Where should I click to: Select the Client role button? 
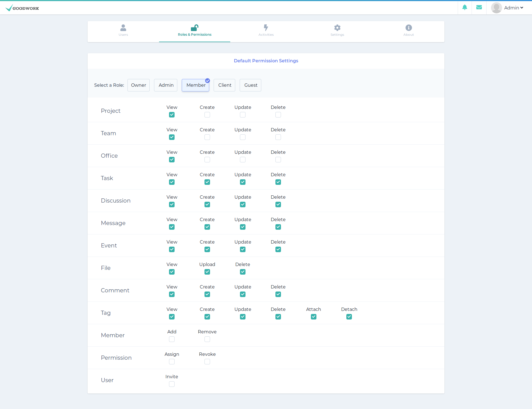coord(224,85)
